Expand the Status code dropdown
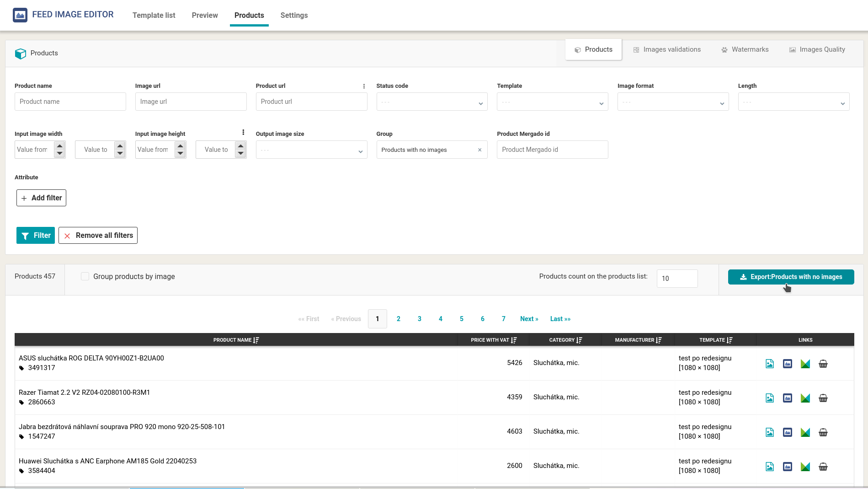 [432, 102]
